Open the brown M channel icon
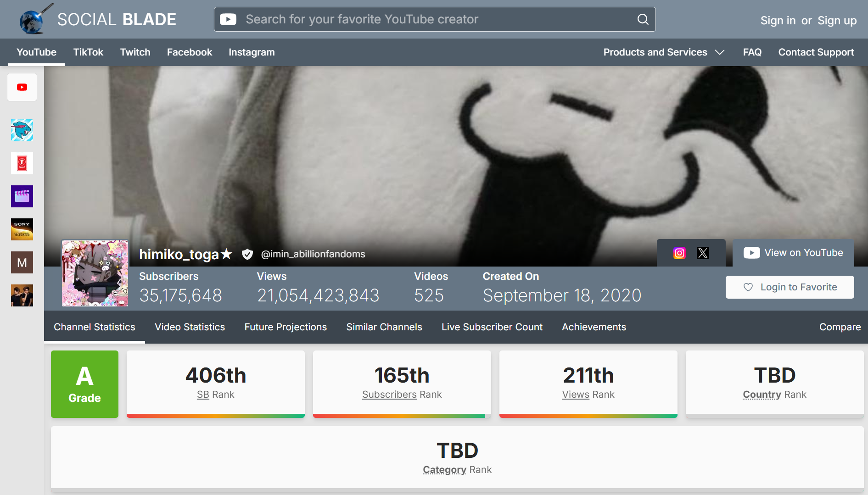 22,262
